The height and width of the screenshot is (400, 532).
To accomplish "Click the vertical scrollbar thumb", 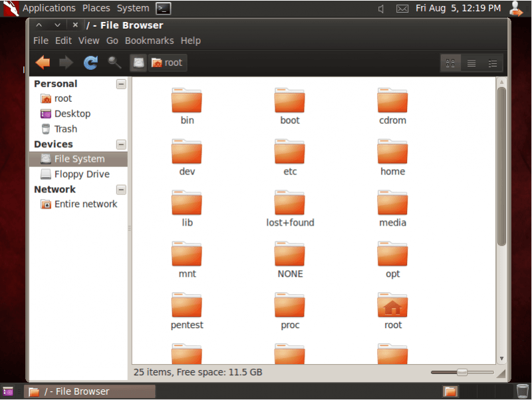I will coord(502,166).
